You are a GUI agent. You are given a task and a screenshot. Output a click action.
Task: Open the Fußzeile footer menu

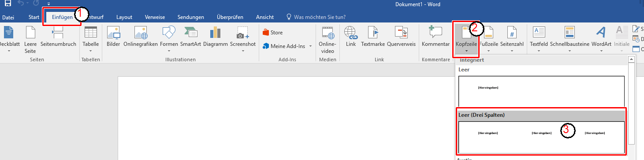coord(488,40)
